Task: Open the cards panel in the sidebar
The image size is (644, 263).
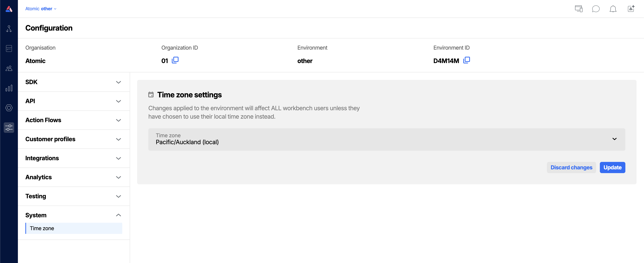Action: click(x=9, y=48)
